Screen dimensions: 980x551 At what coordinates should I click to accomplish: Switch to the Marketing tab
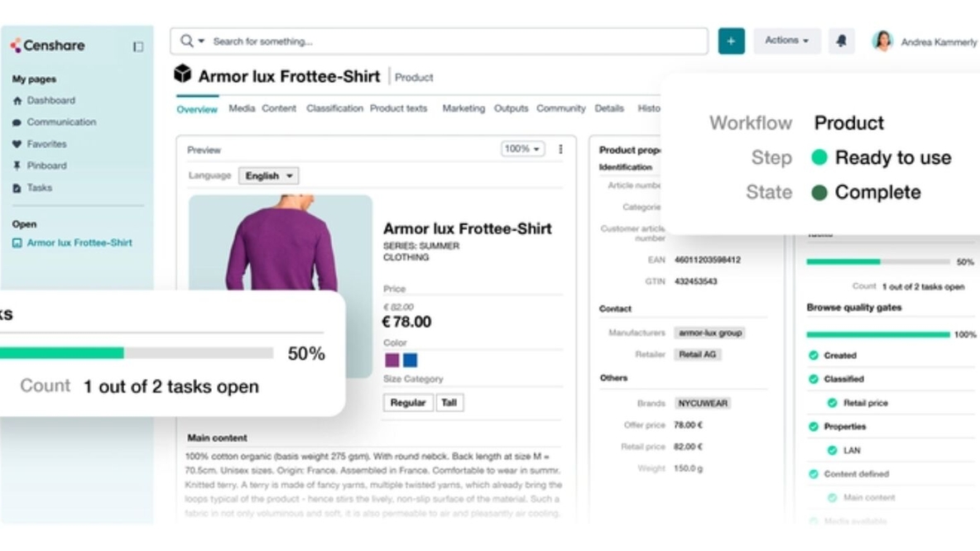click(464, 108)
